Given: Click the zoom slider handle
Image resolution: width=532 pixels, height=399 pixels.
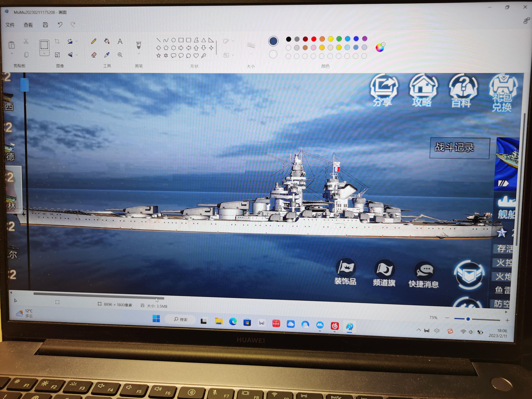Looking at the screenshot, I should pos(468,319).
